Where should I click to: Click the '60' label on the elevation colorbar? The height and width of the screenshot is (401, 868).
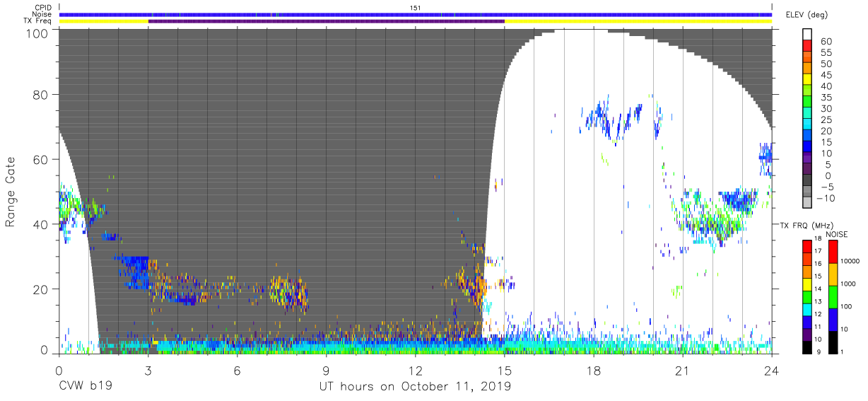point(826,42)
